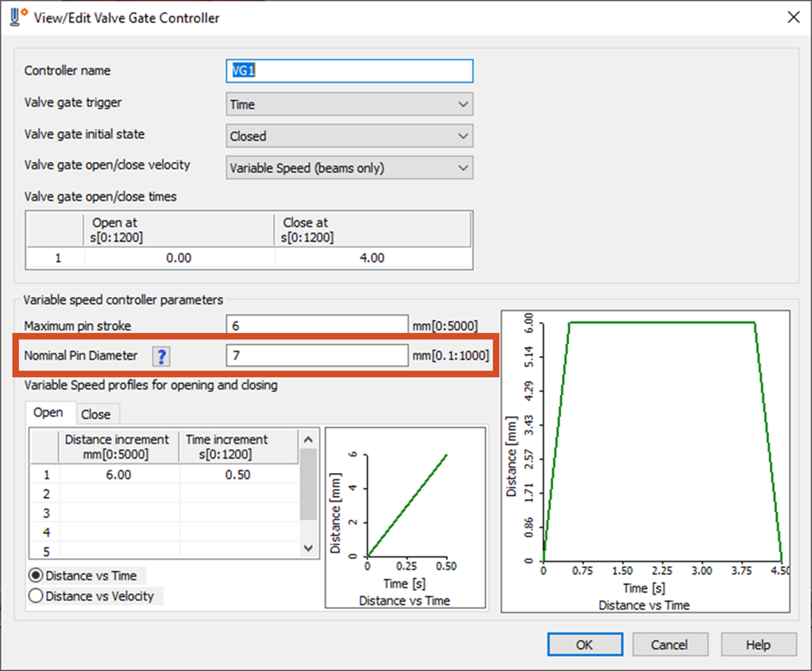Click the Cancel button
The height and width of the screenshot is (671, 812).
(671, 644)
